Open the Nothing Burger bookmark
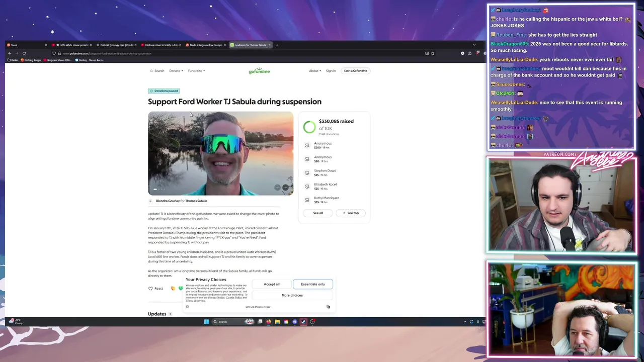 point(31,60)
